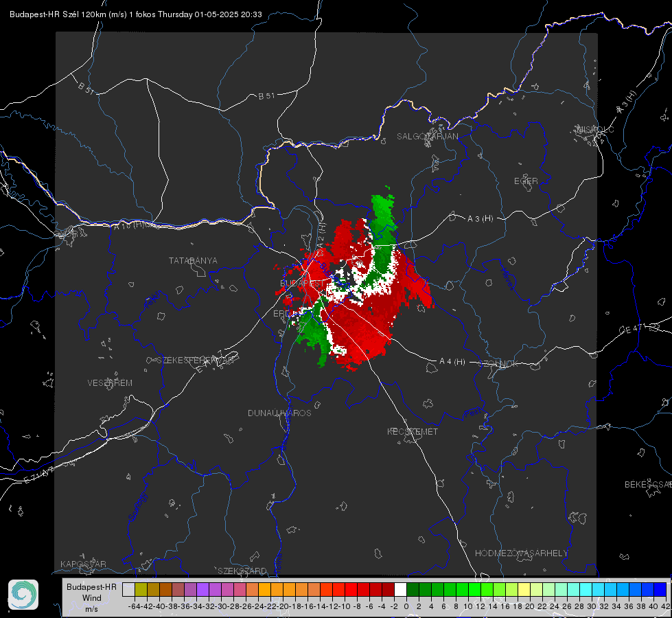This screenshot has height=618, width=672.
Task: Pick the violet swatch between -34 and -32
Action: (x=202, y=589)
